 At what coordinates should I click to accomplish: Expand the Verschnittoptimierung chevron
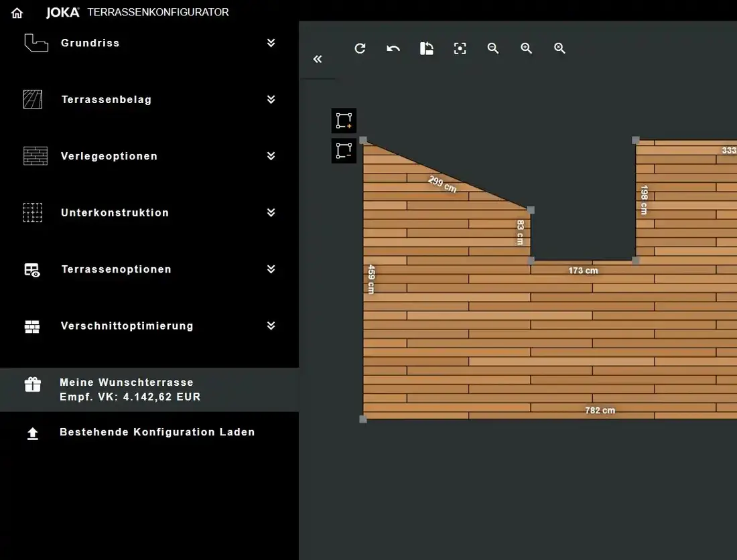point(271,326)
